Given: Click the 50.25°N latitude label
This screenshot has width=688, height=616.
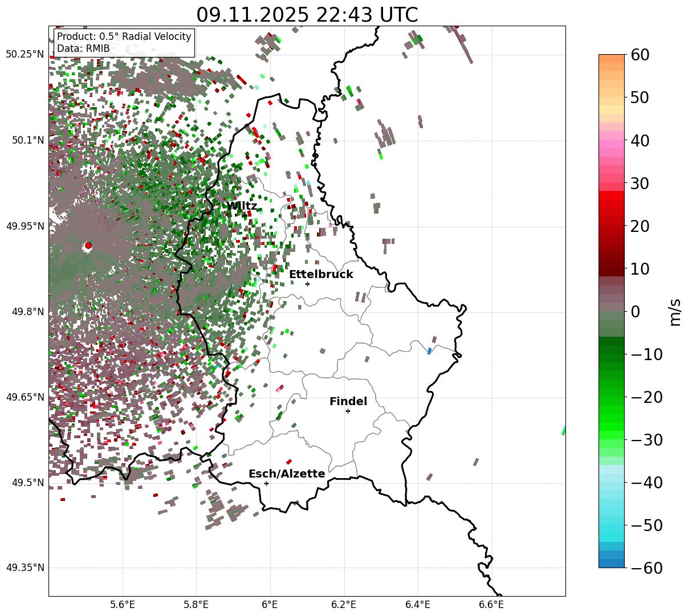Looking at the screenshot, I should (x=25, y=54).
